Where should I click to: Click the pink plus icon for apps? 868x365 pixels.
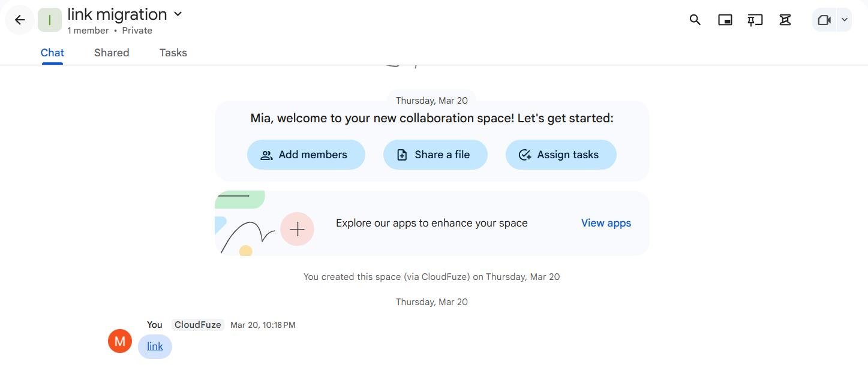click(x=298, y=229)
